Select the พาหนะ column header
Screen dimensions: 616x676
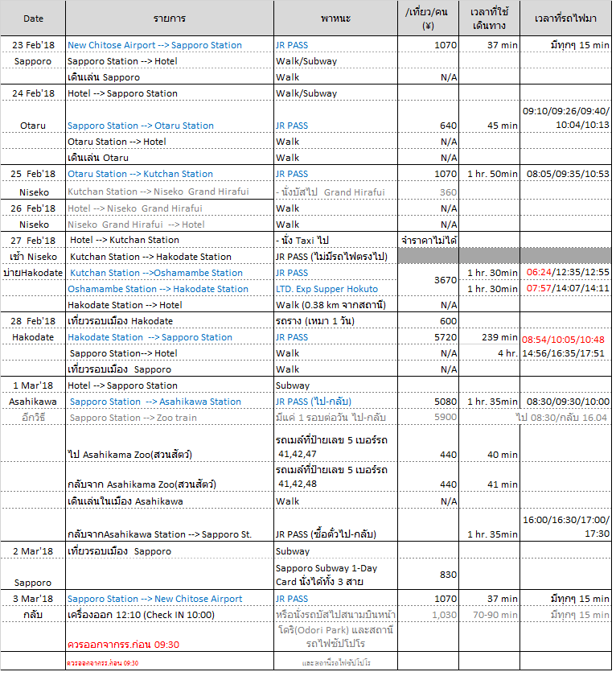click(335, 18)
